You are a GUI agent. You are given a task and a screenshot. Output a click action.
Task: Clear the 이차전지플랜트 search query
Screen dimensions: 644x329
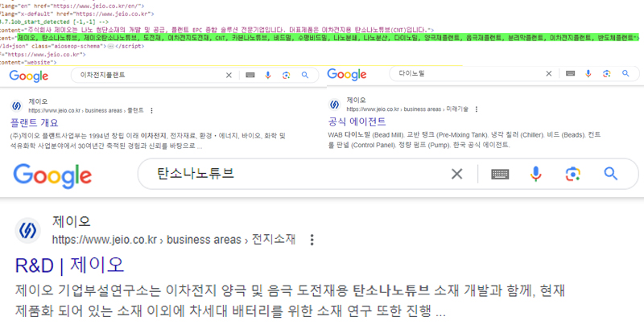coord(229,75)
